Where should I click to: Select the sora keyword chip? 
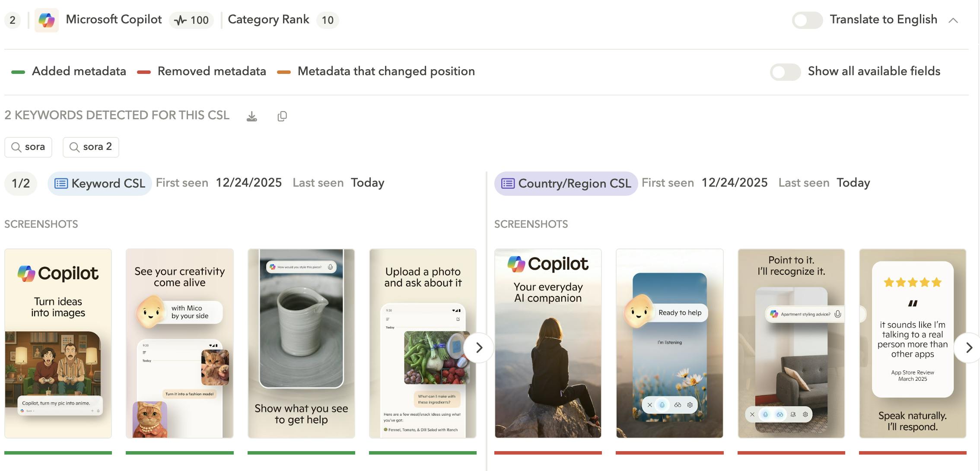[x=28, y=147]
